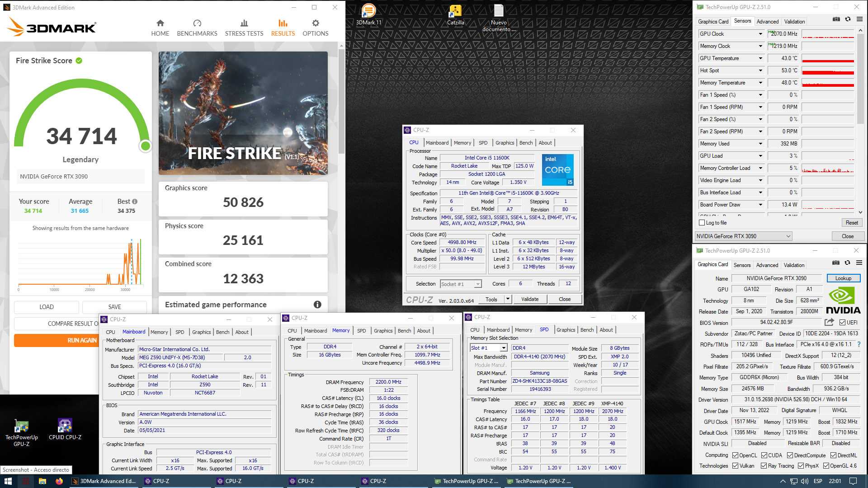Select the Nuevo documento desktop file
This screenshot has height=488, width=868.
[499, 18]
